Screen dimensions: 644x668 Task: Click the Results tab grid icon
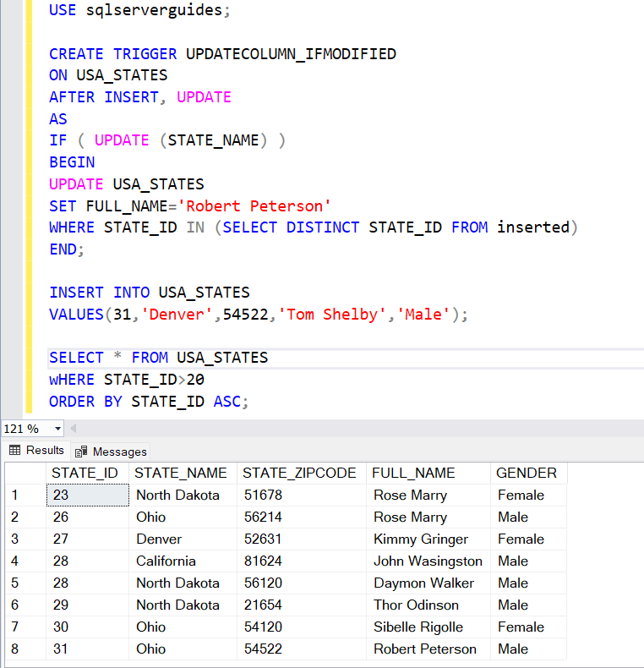click(x=15, y=451)
